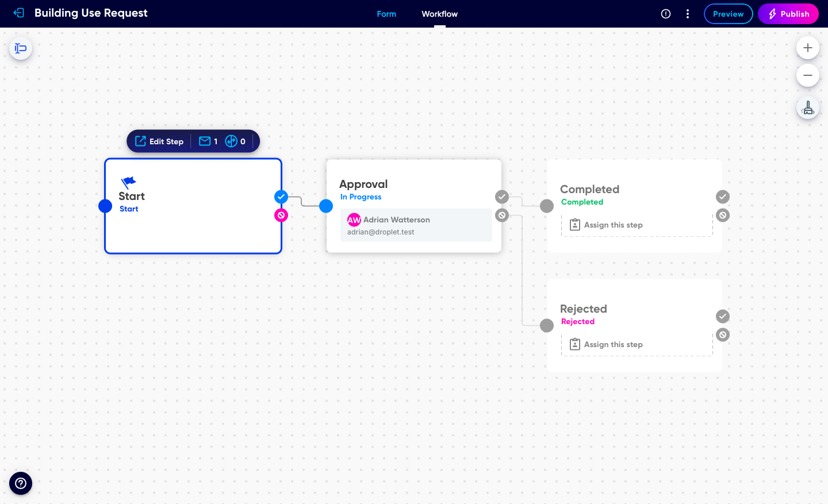Click clipboard icon in Rejected step assignment

[x=575, y=344]
